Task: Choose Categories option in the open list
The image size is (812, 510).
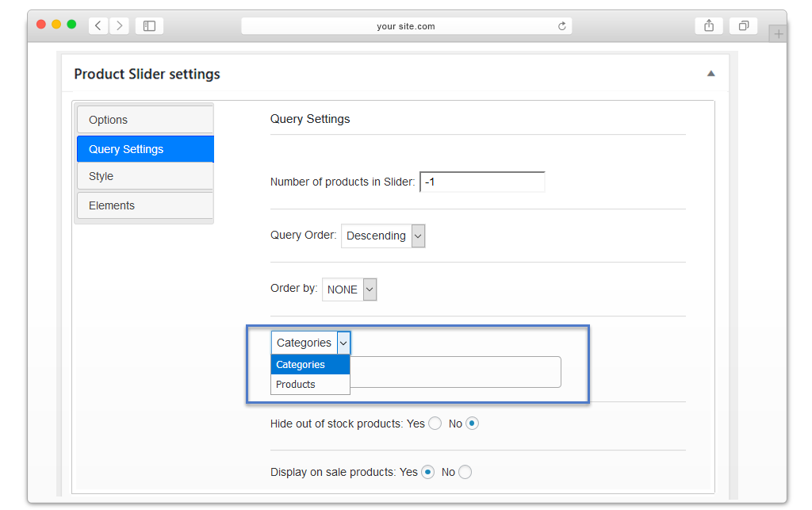Action: (310, 365)
